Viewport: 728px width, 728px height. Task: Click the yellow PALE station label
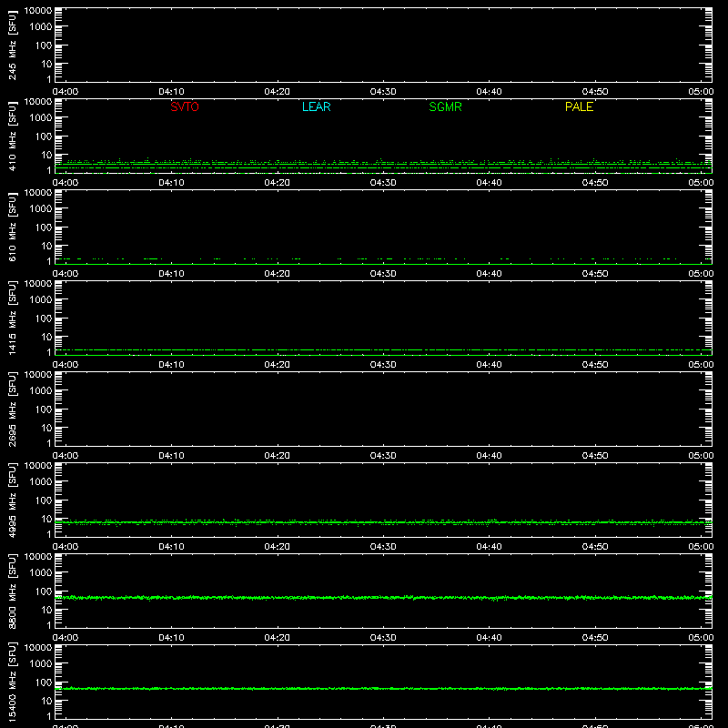(x=579, y=106)
